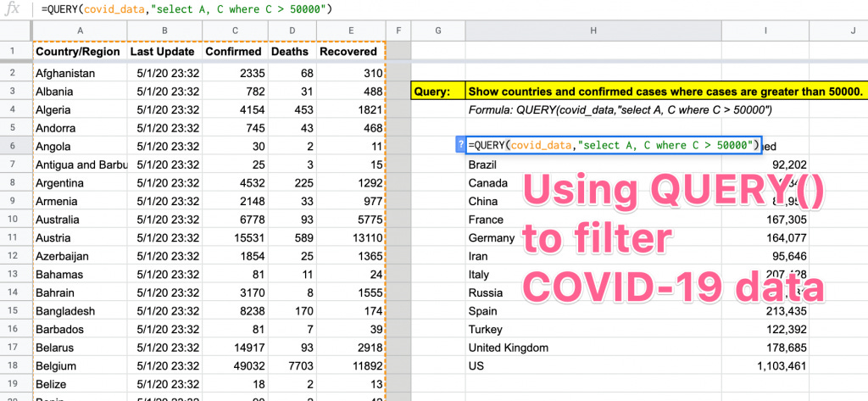
Task: Select the Argentina cell
Action: click(81, 183)
